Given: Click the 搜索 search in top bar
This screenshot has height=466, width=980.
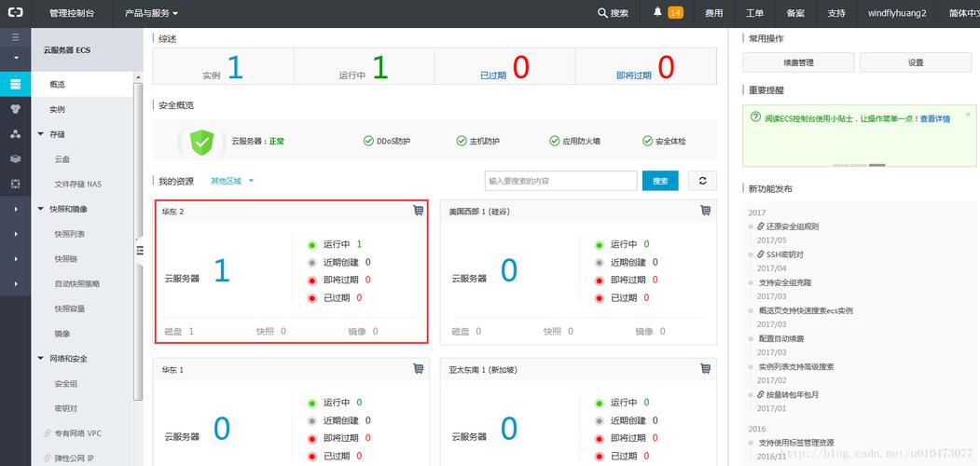Looking at the screenshot, I should [614, 13].
